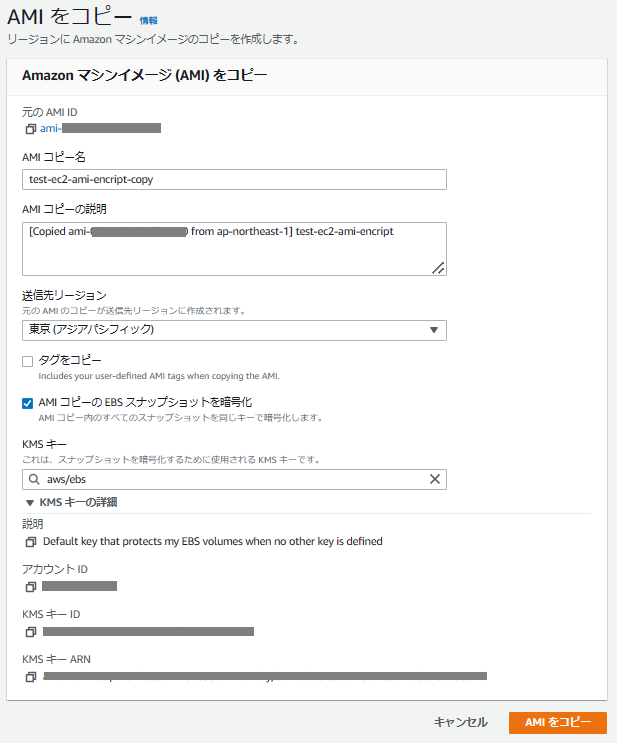Screen dimensions: 617x743
Task: Click the KMS key search magnifier icon
Action: pos(34,480)
